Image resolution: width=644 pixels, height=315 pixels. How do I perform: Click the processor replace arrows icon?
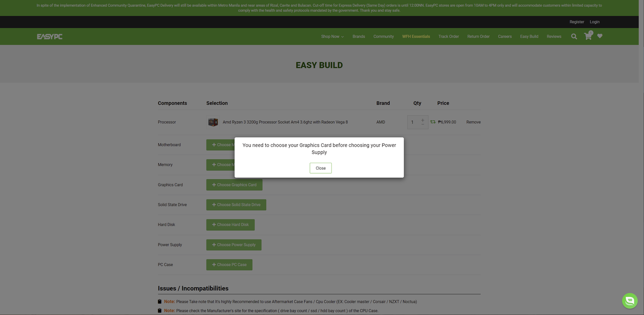point(433,122)
